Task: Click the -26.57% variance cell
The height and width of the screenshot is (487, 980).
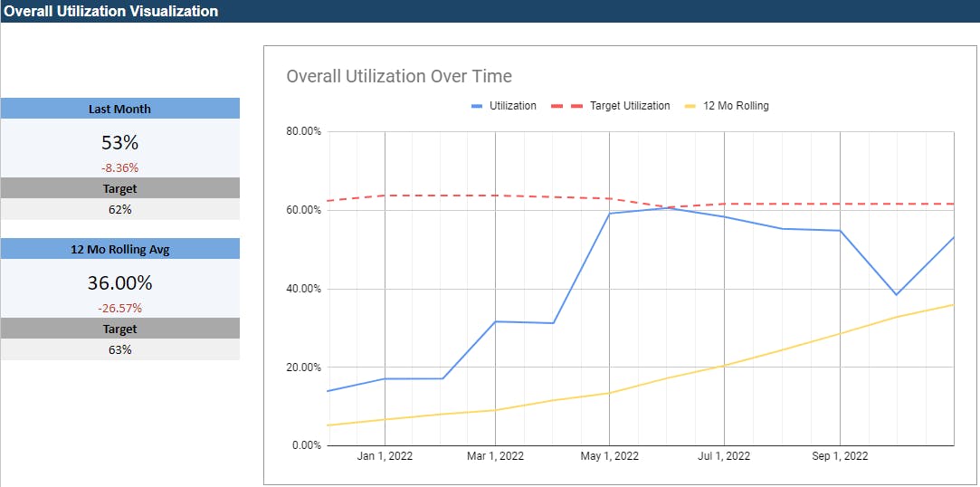Action: pos(119,308)
